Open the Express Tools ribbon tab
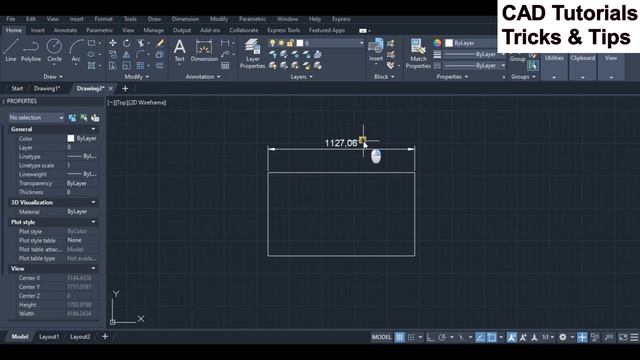 coord(283,30)
